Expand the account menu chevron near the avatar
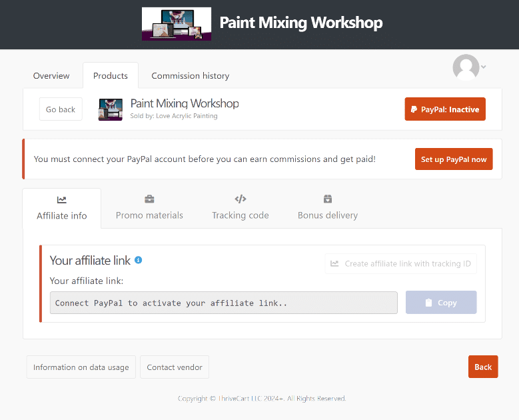This screenshot has height=420, width=519. point(484,67)
